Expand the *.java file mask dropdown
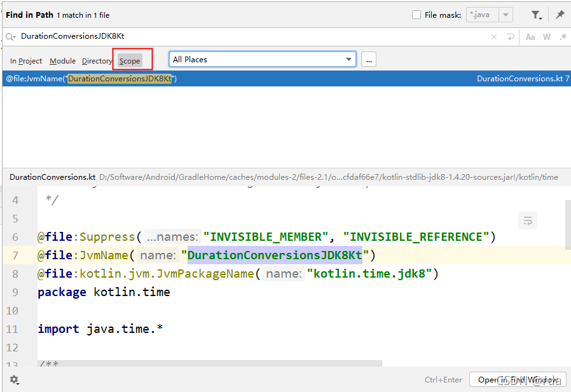 506,15
